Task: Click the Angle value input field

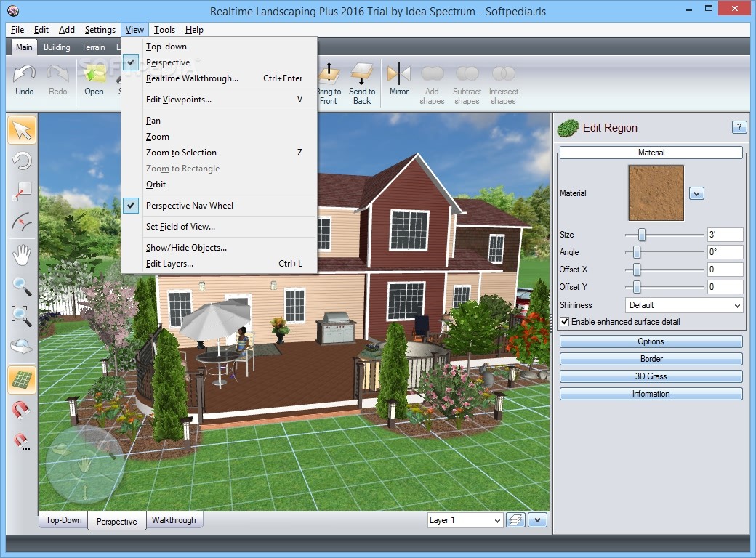Action: tap(725, 252)
